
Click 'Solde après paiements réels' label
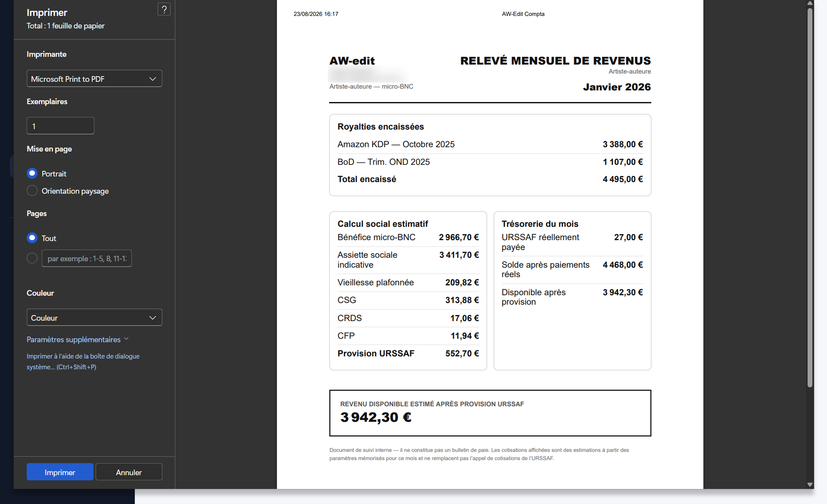point(545,269)
